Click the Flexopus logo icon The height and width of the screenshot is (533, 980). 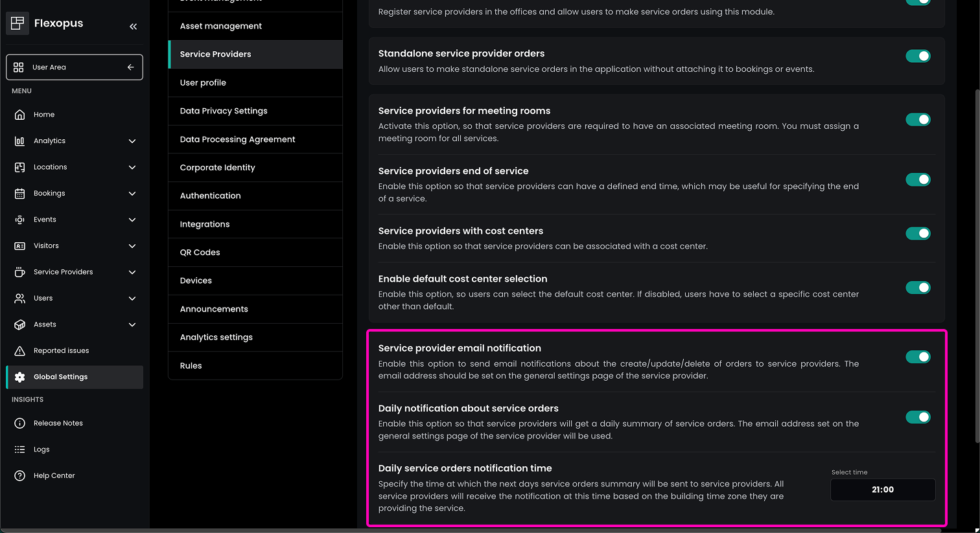pyautogui.click(x=17, y=23)
